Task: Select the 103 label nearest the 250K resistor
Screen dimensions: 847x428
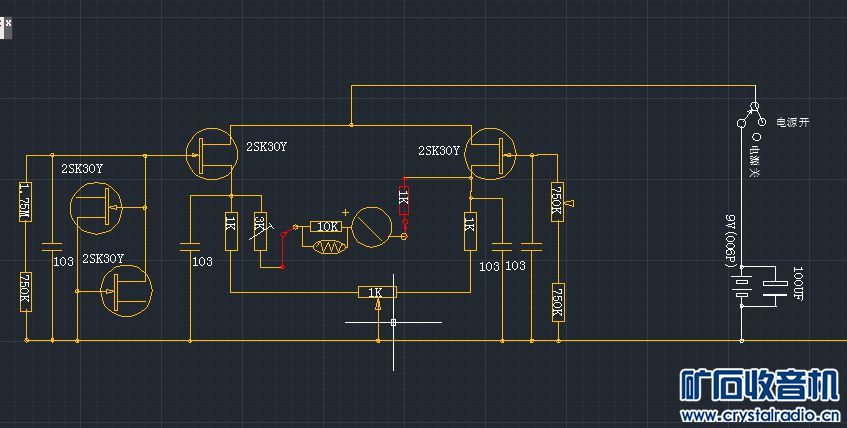Action: click(63, 262)
